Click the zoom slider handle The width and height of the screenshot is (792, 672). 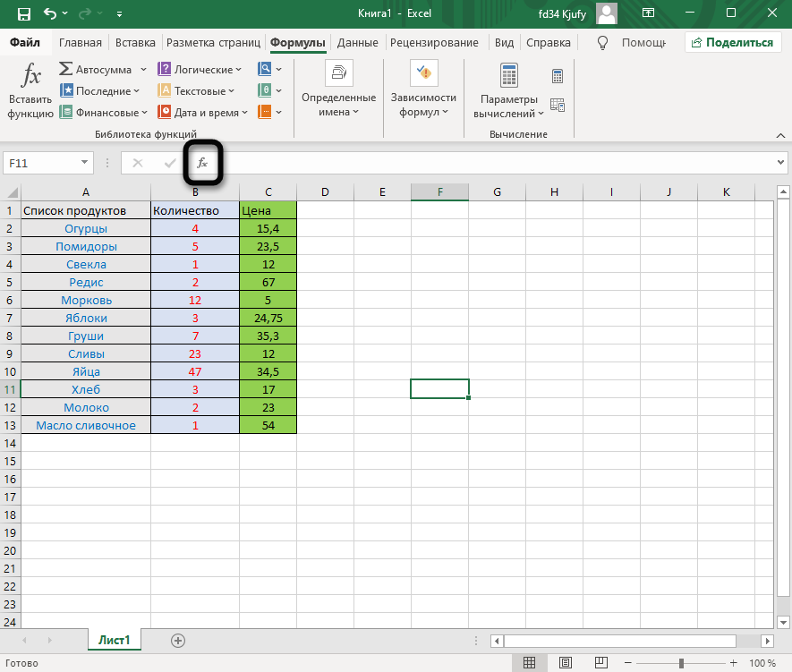(x=681, y=662)
